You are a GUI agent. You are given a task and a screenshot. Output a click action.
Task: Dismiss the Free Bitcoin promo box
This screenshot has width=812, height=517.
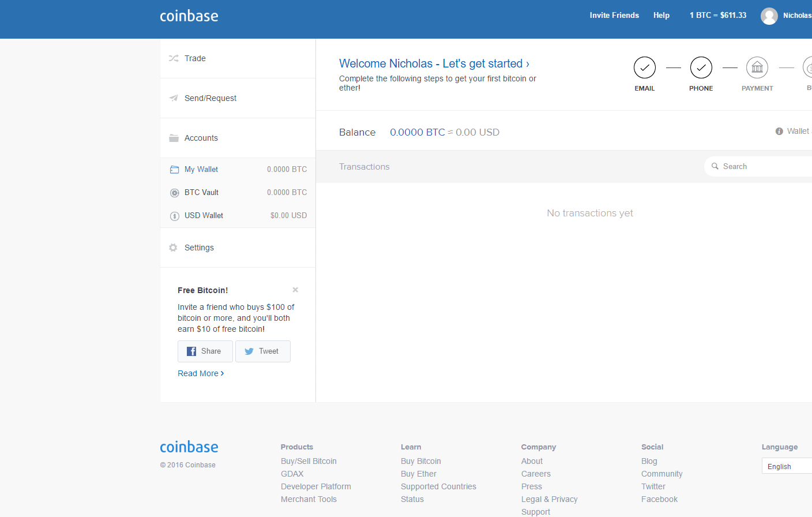coord(295,290)
